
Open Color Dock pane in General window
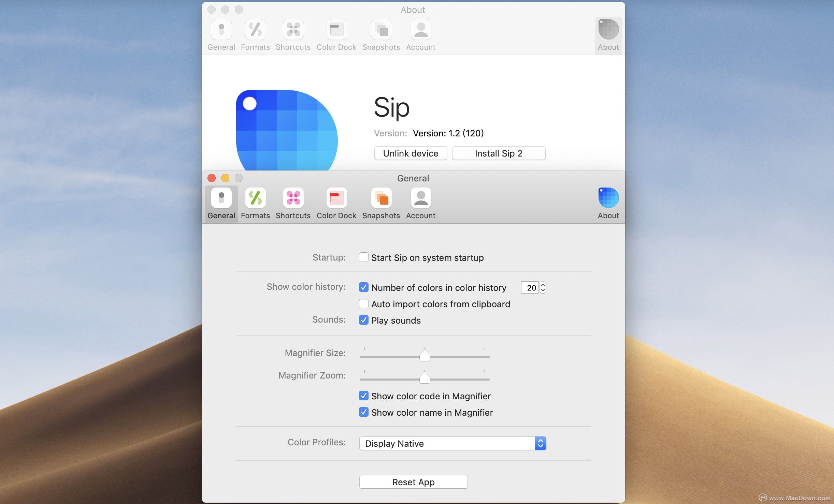pos(336,204)
